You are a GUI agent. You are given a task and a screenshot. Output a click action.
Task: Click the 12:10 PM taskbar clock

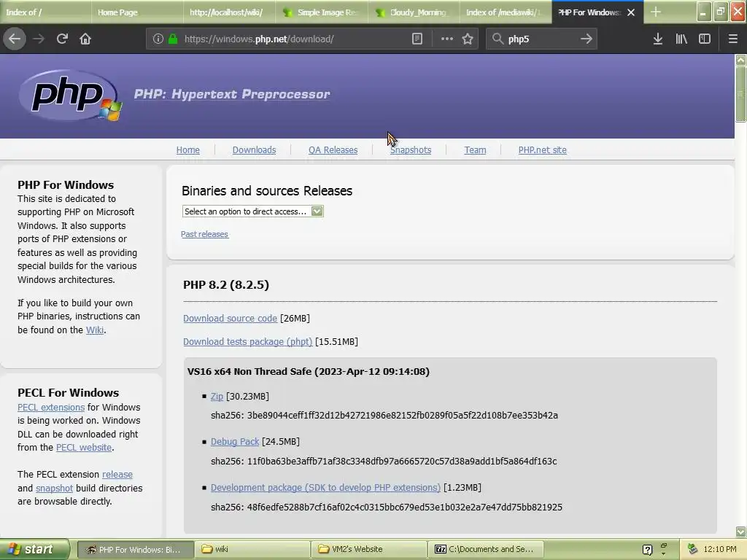[x=719, y=549]
